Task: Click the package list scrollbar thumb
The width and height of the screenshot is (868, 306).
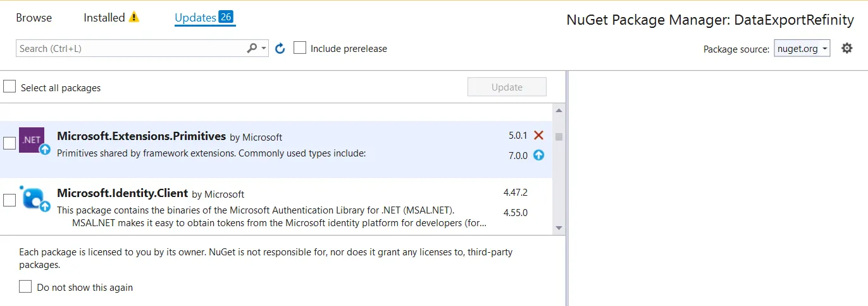Action: (559, 136)
